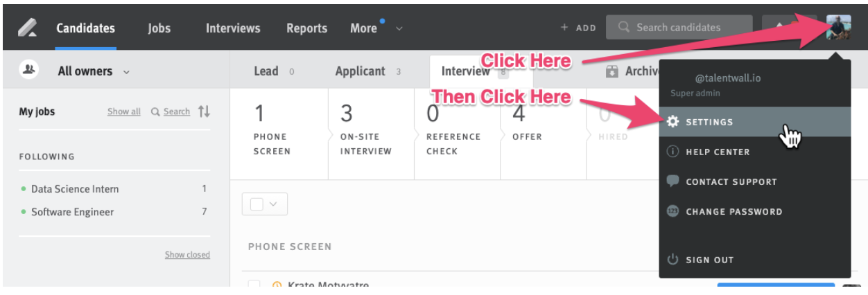The width and height of the screenshot is (868, 295).
Task: Click the owners people icon
Action: point(29,70)
